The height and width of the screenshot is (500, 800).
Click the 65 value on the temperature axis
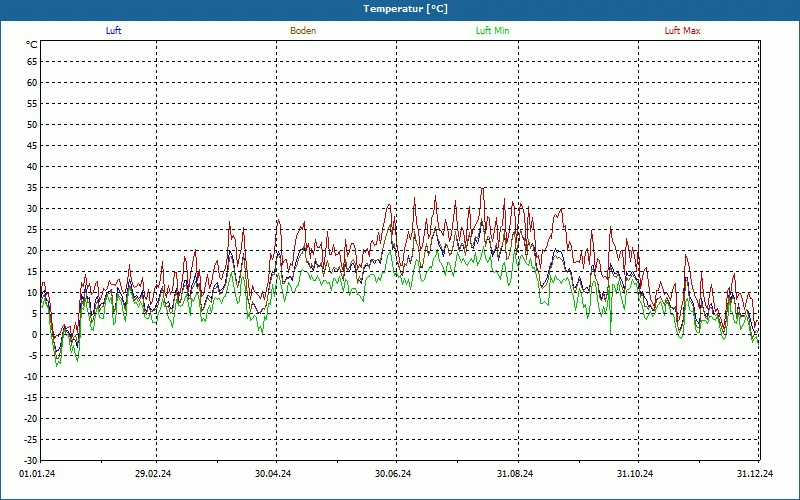(32, 62)
